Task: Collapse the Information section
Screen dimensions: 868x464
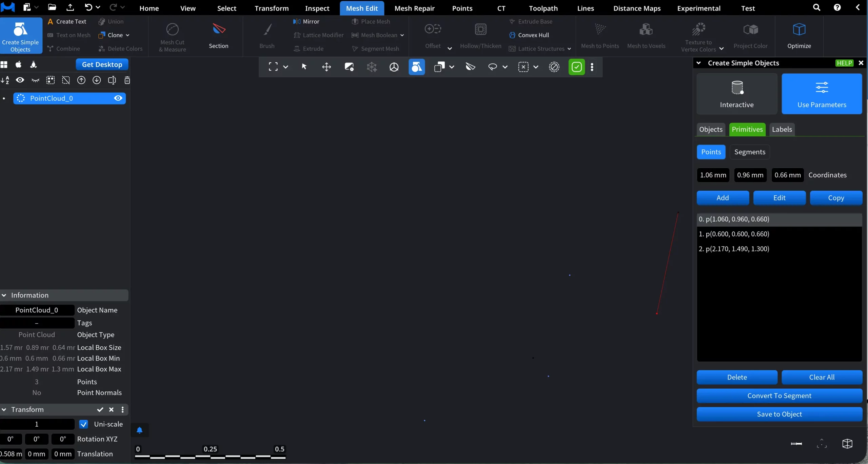Action: [4, 295]
